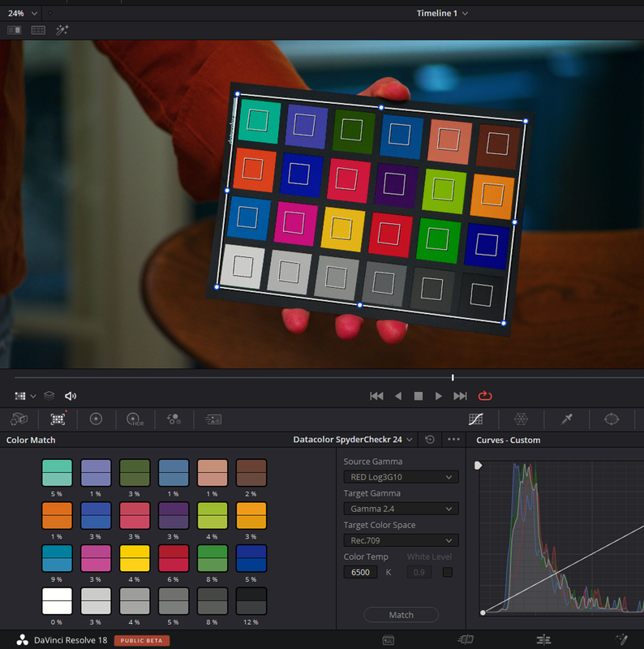Click the PUBLIC BETA badge

142,640
